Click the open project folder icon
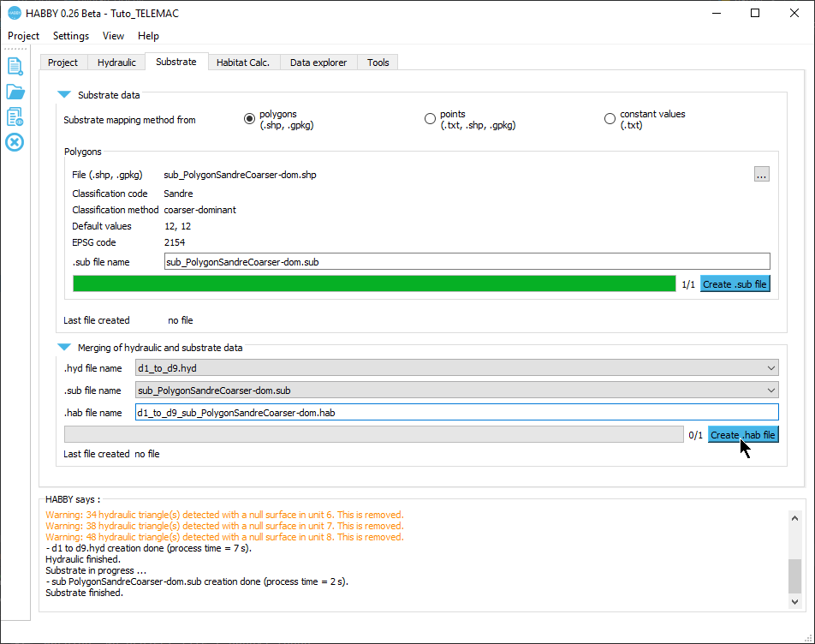 [x=15, y=92]
